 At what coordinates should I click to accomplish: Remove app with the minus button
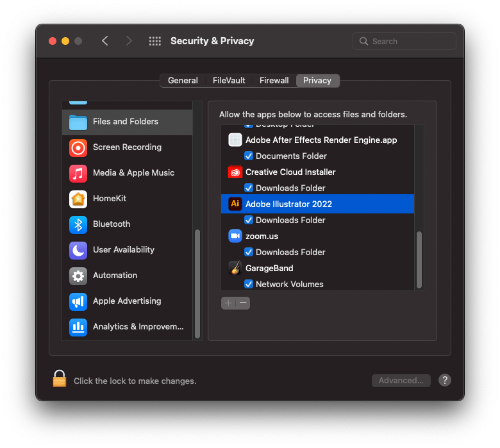pos(243,303)
